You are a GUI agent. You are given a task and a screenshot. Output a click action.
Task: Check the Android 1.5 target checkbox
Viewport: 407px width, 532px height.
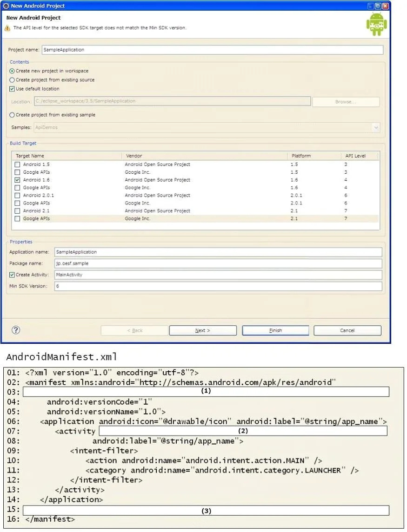17,164
